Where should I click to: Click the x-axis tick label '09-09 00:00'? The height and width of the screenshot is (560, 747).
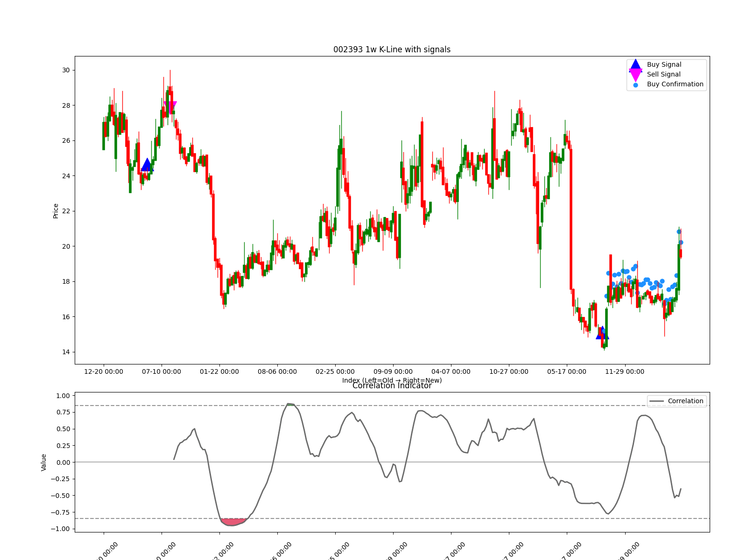click(x=393, y=371)
